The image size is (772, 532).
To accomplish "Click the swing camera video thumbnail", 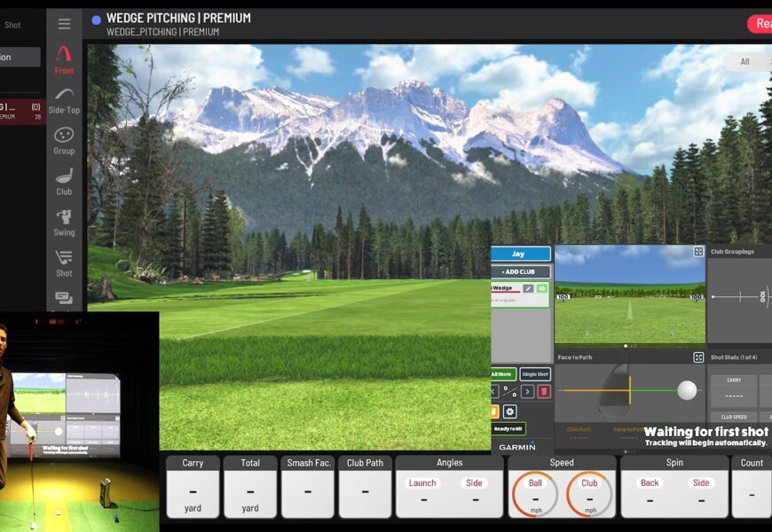I will [x=79, y=421].
